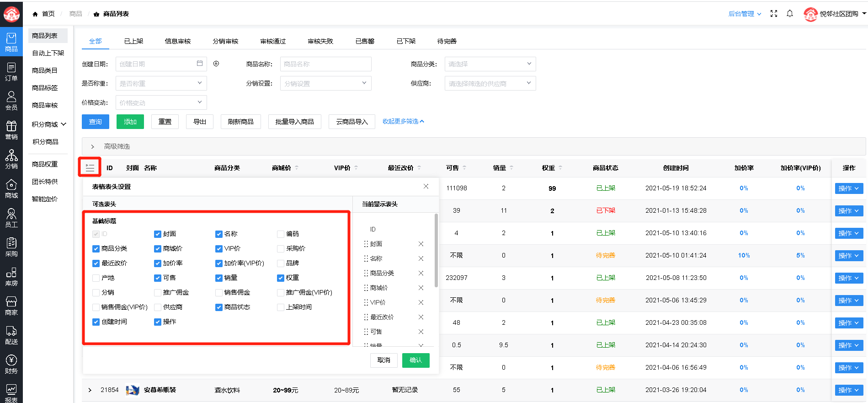Image resolution: width=868 pixels, height=403 pixels.
Task: Switch to the 分销审核 tab
Action: [225, 41]
